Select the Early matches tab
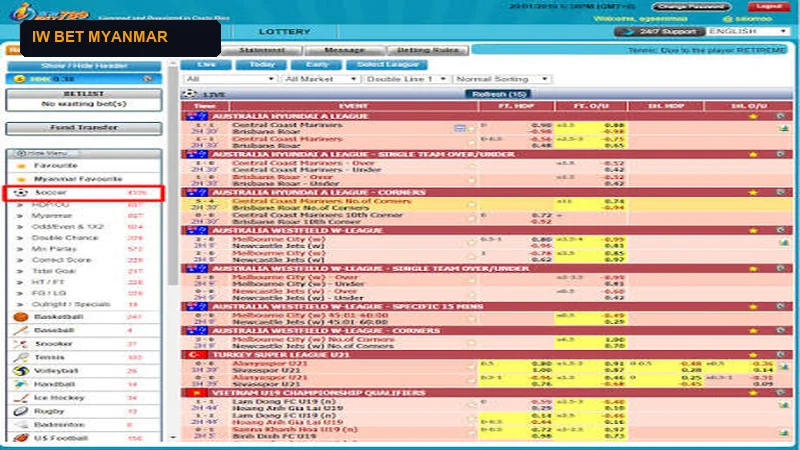This screenshot has width=800, height=450. (317, 65)
